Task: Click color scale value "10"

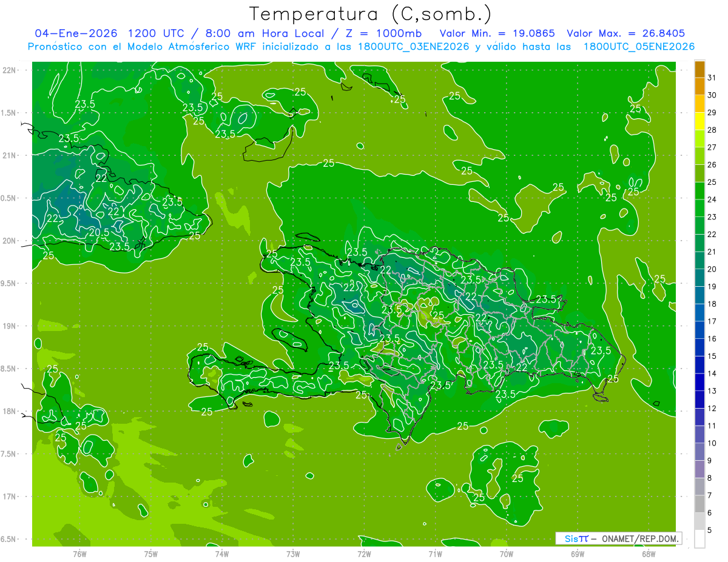Action: 712,443
